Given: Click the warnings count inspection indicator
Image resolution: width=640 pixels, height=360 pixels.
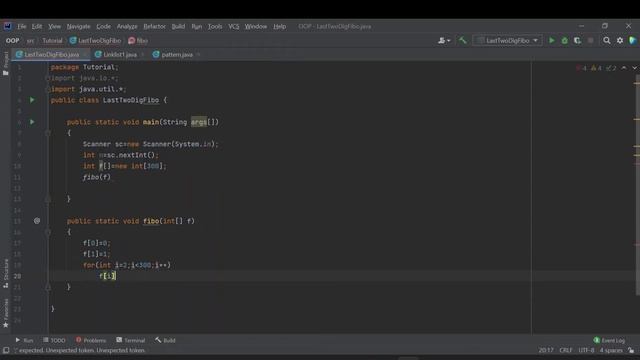Looking at the screenshot, I should tap(596, 68).
